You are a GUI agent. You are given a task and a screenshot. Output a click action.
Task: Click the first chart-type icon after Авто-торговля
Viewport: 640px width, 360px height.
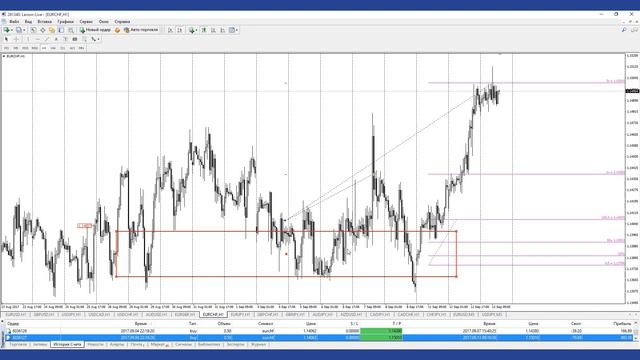click(x=171, y=30)
